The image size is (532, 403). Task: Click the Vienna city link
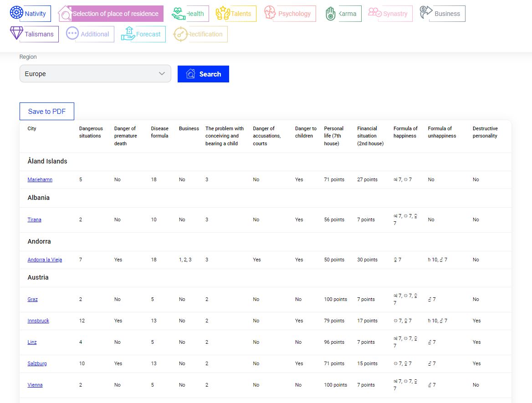pos(35,385)
